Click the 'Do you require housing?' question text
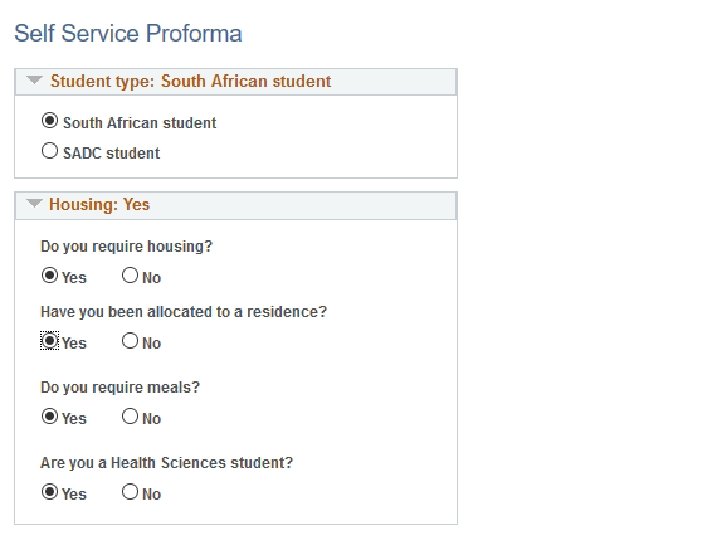This screenshot has width=720, height=540. [126, 246]
